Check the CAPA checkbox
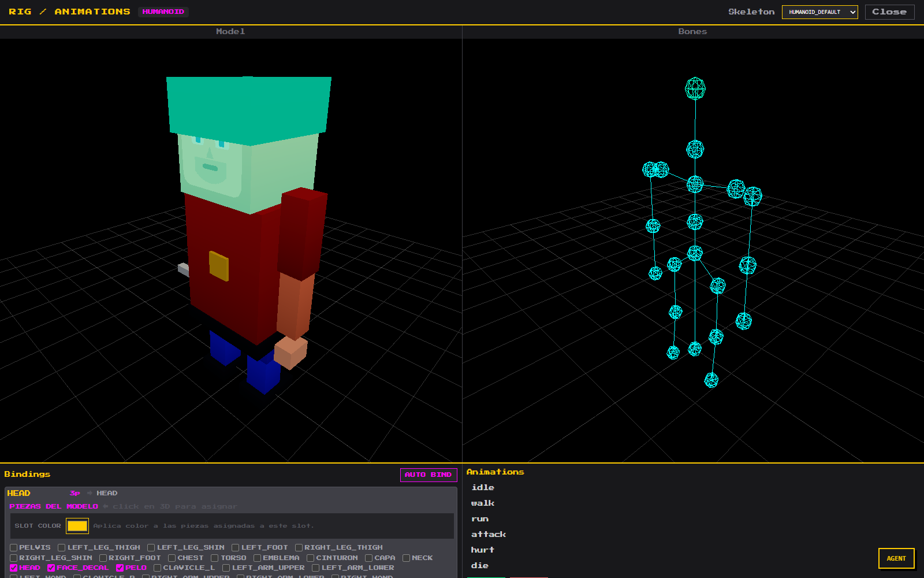This screenshot has height=578, width=924. click(x=369, y=558)
